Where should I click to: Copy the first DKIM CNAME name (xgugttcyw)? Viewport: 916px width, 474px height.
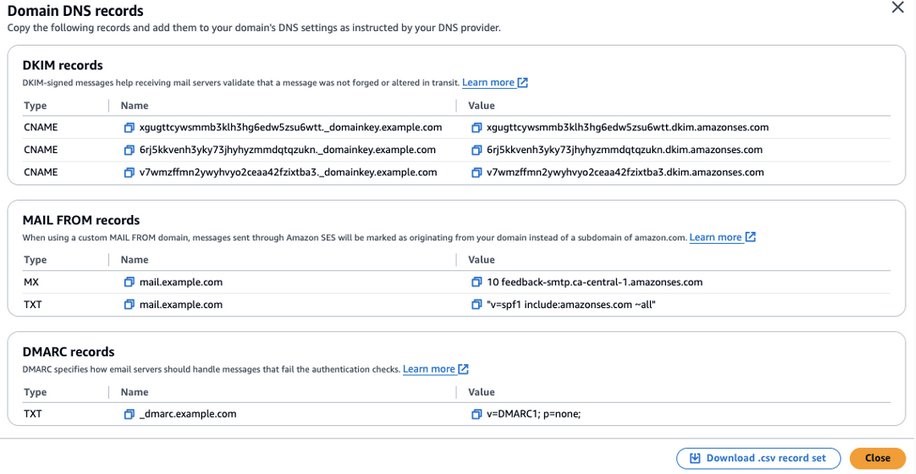point(129,127)
